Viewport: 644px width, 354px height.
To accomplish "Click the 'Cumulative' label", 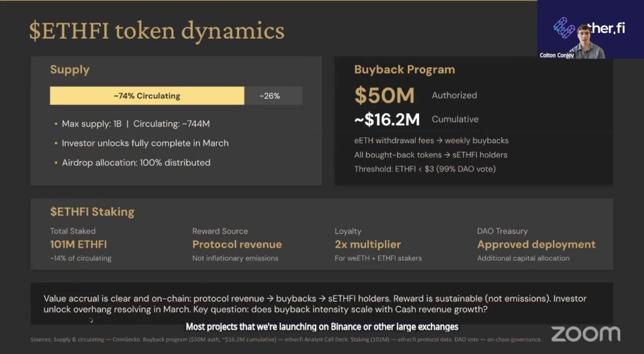I will (x=455, y=120).
